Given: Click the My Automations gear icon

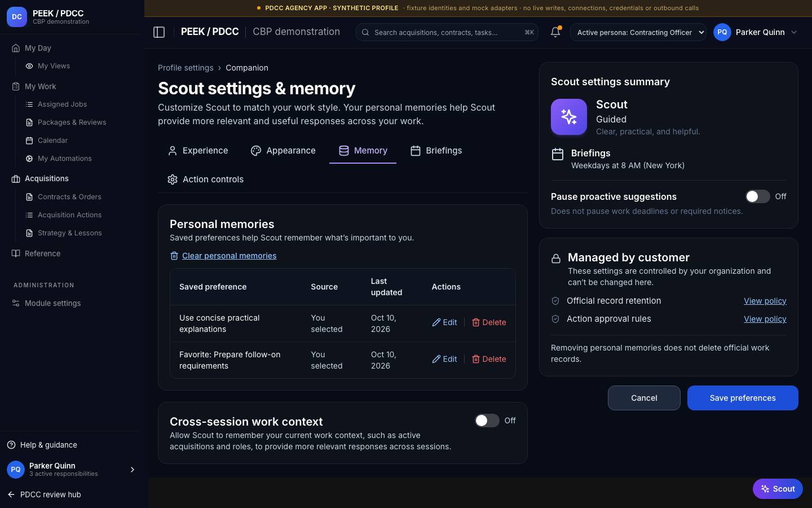Looking at the screenshot, I should (29, 159).
